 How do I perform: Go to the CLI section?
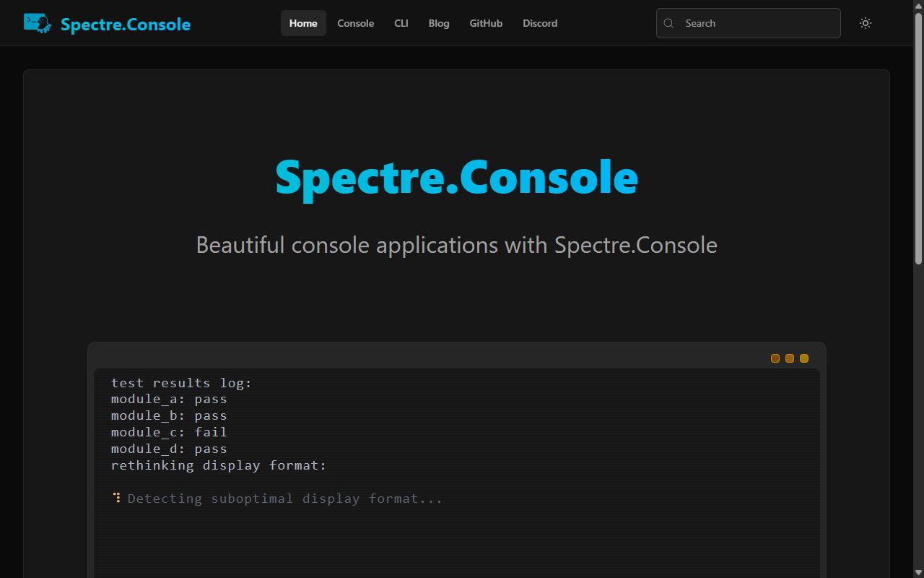click(401, 23)
